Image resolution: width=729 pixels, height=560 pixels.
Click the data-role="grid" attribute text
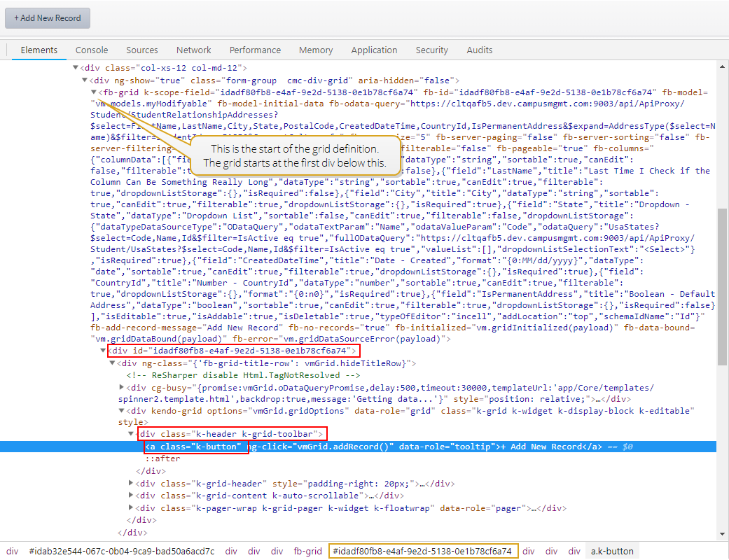click(x=395, y=411)
